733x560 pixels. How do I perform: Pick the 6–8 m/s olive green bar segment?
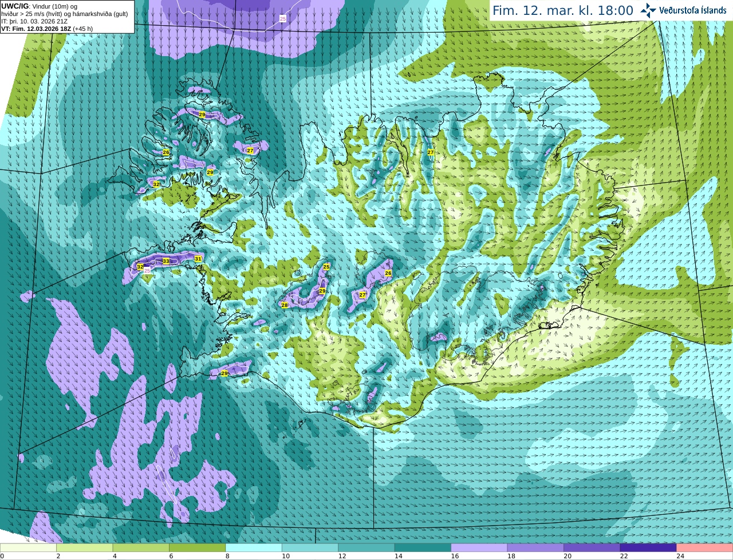coord(198,548)
